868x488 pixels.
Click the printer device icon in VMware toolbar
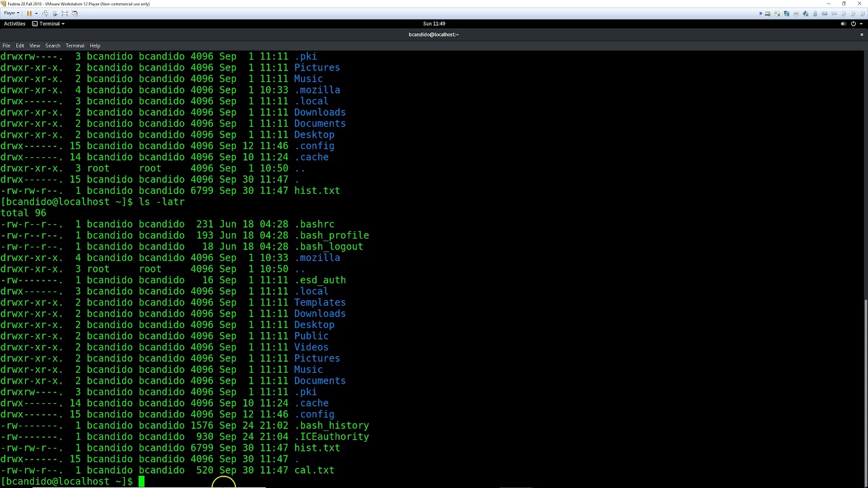(x=796, y=14)
